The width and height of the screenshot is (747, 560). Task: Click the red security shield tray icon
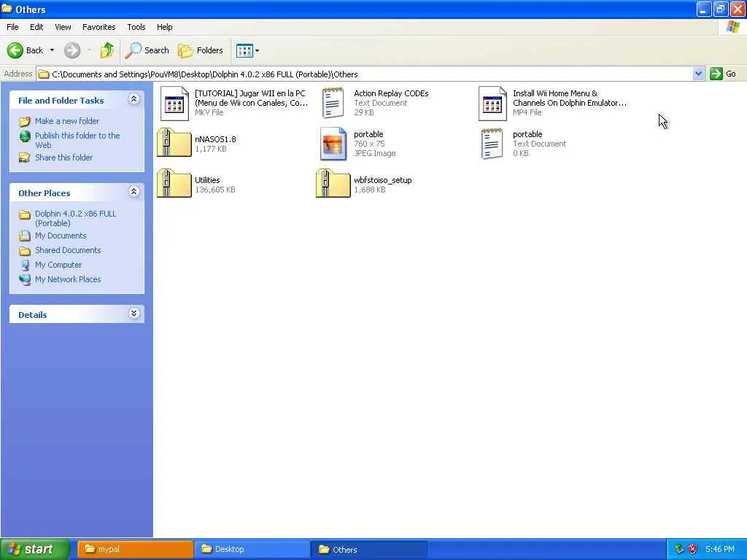(693, 549)
